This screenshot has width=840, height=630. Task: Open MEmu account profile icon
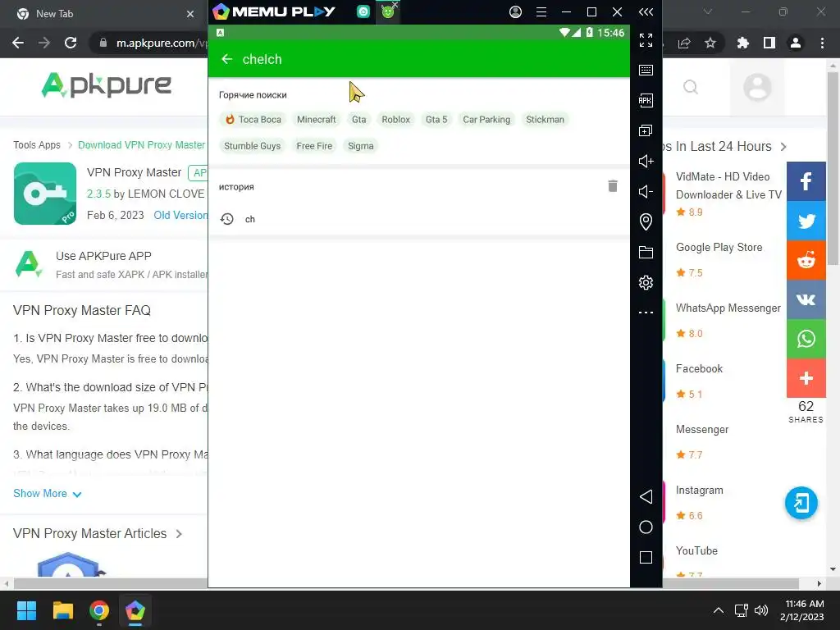click(515, 11)
